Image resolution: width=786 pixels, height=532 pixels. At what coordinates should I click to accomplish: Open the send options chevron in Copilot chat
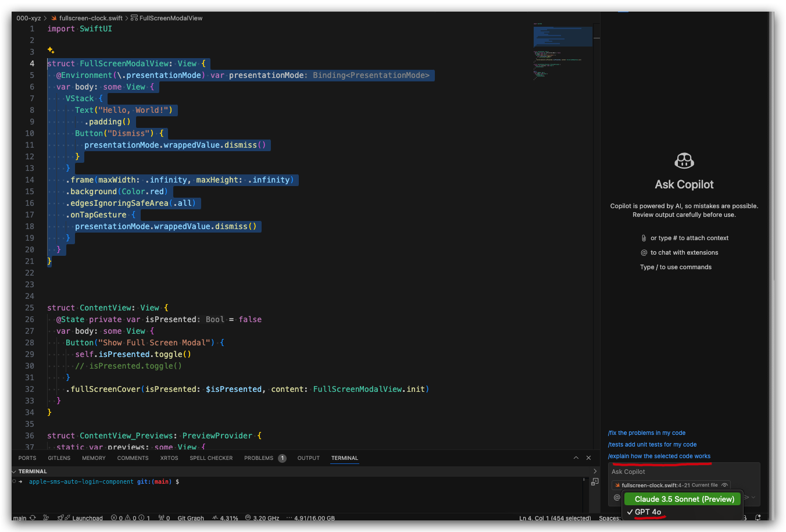click(x=753, y=497)
